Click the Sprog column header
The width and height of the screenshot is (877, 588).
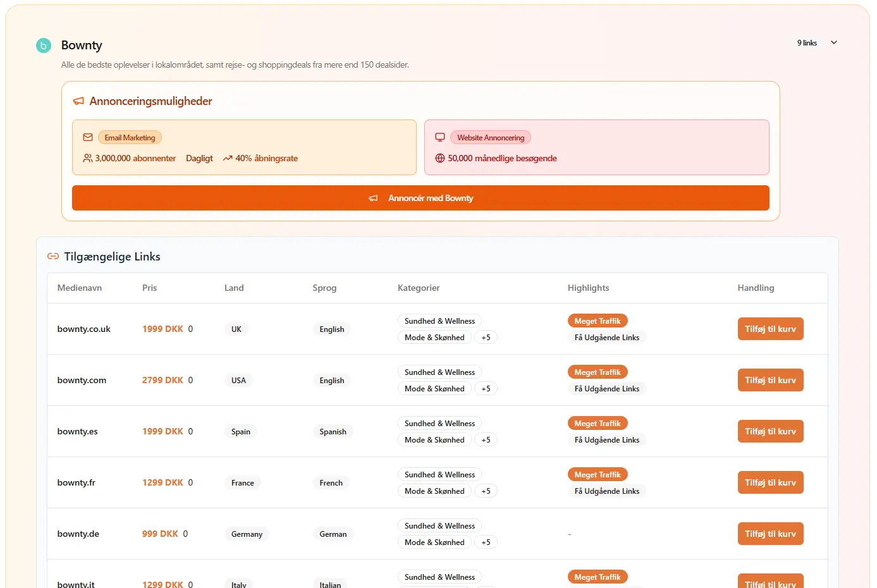pos(324,288)
